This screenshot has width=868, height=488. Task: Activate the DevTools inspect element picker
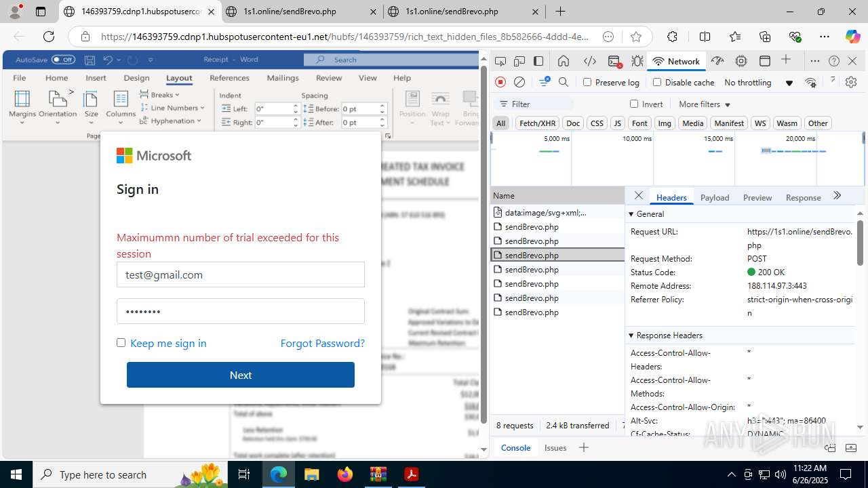(x=500, y=61)
